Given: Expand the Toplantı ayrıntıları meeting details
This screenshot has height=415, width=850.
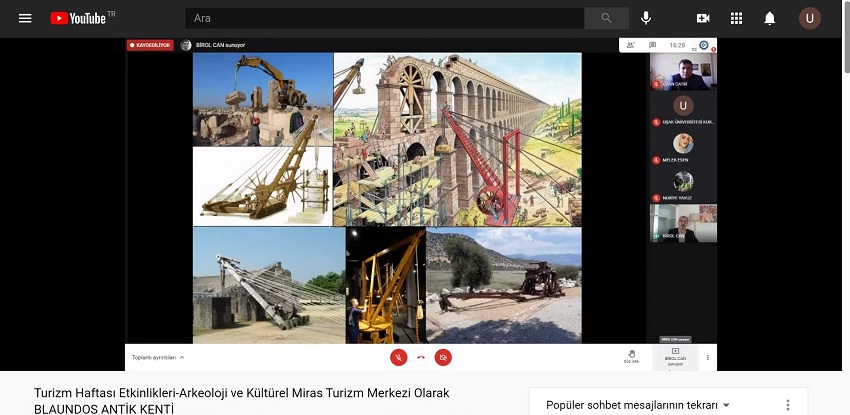Looking at the screenshot, I should pos(158,357).
